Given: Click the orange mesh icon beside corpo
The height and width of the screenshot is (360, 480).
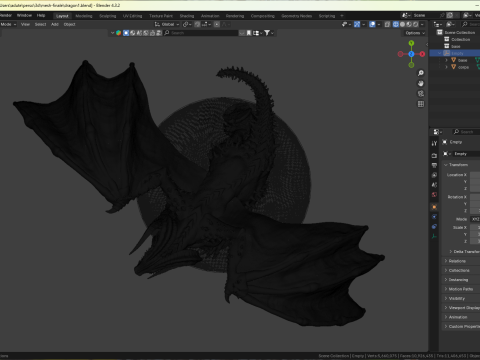Looking at the screenshot, I should coord(453,67).
